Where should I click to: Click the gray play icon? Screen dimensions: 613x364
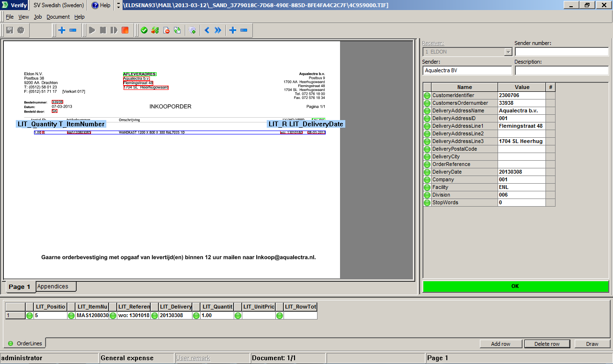coord(92,30)
